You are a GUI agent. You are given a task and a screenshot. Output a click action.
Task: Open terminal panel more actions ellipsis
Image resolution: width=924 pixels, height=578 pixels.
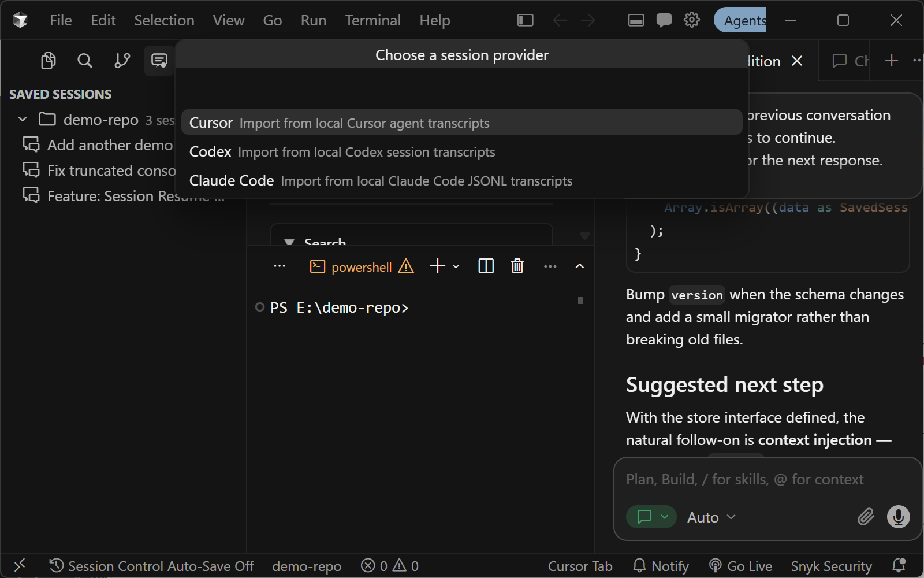click(x=550, y=266)
